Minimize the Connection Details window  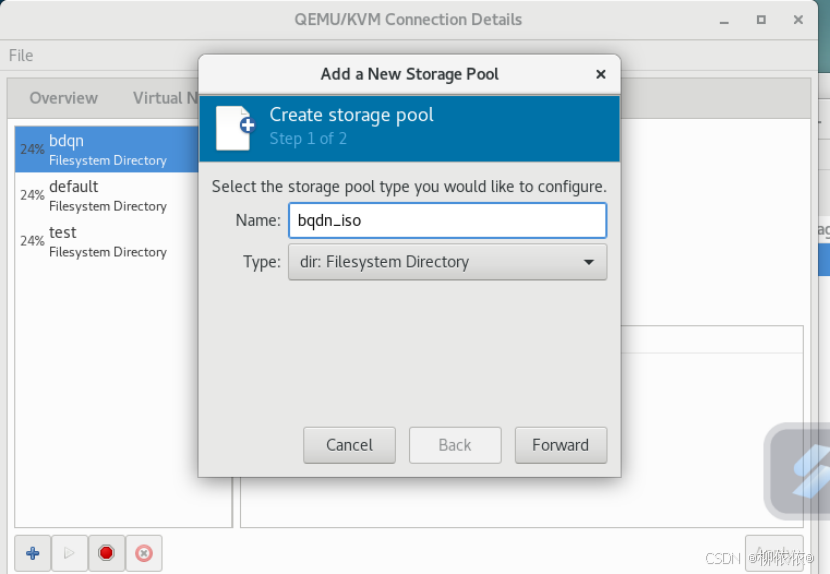tap(726, 20)
